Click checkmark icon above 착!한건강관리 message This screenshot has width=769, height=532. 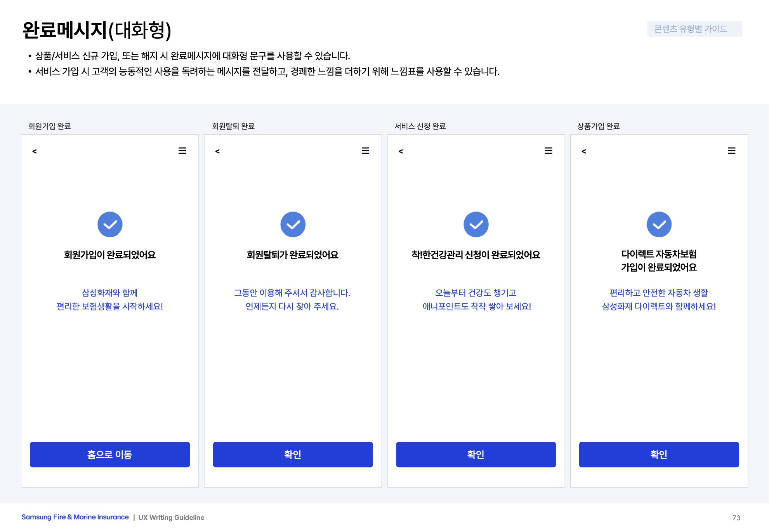476,224
